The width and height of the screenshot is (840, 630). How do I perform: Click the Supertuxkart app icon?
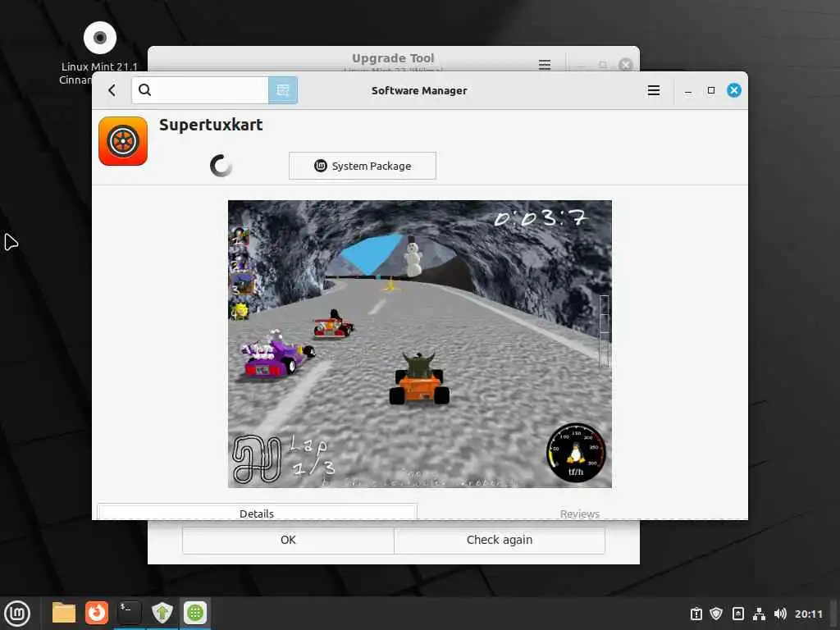pos(123,141)
